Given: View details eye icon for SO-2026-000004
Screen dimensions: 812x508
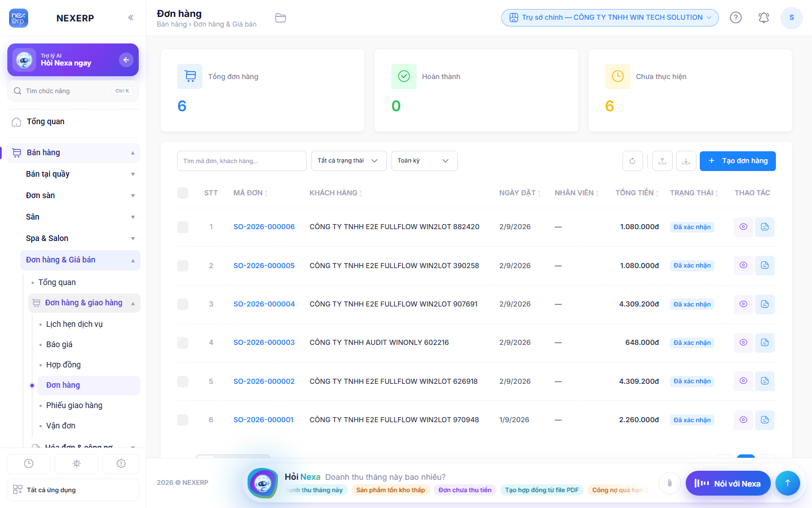Looking at the screenshot, I should pyautogui.click(x=744, y=304).
